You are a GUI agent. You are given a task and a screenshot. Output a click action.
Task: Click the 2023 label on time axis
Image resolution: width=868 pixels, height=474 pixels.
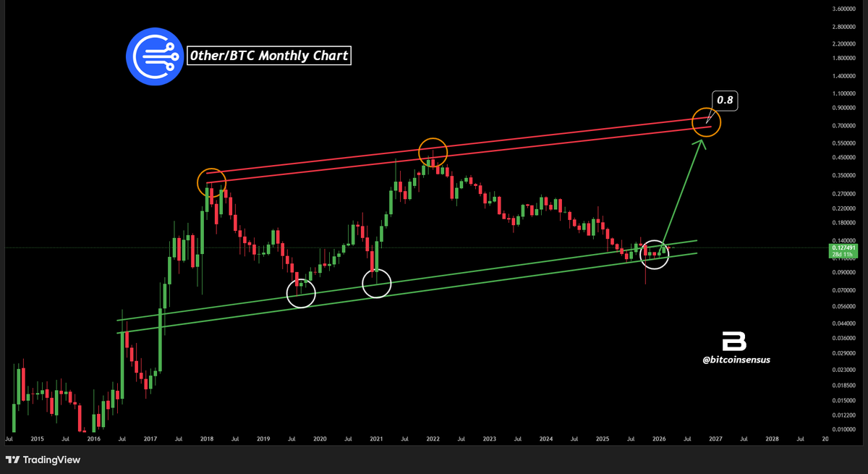(489, 439)
